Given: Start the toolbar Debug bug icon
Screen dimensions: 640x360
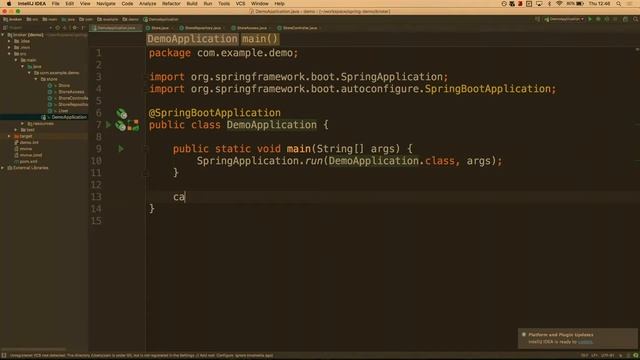Looking at the screenshot, I should (x=598, y=19).
